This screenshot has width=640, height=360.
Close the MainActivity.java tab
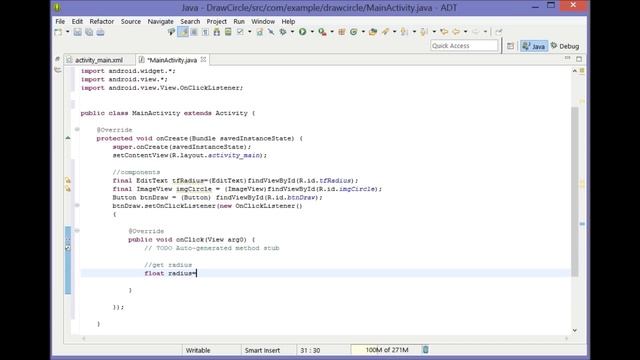pos(203,60)
